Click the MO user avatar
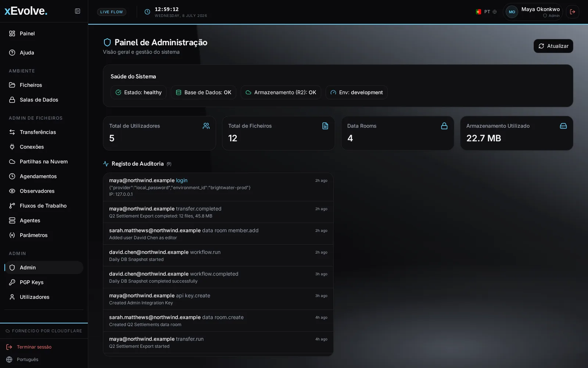Image resolution: width=588 pixels, height=368 pixels. tap(512, 12)
